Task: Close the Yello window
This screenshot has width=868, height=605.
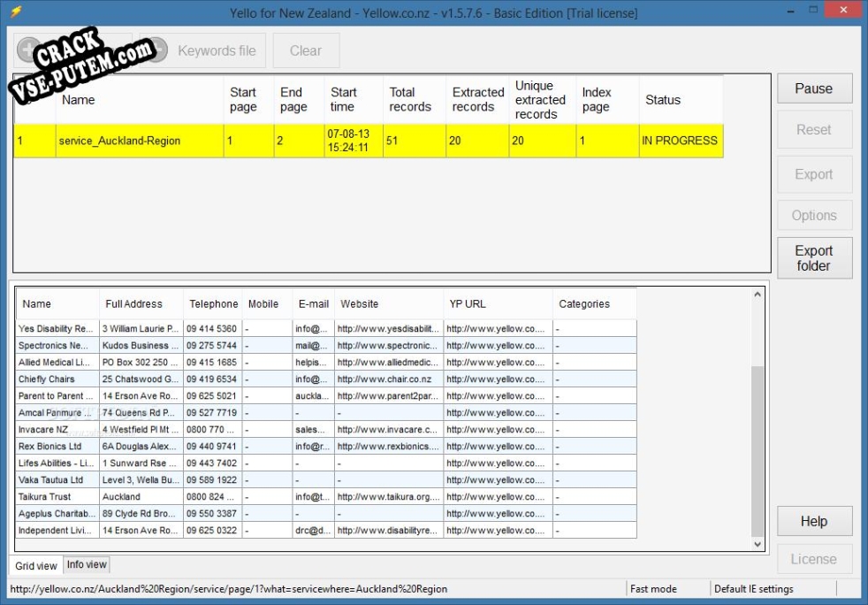Action: click(x=843, y=9)
